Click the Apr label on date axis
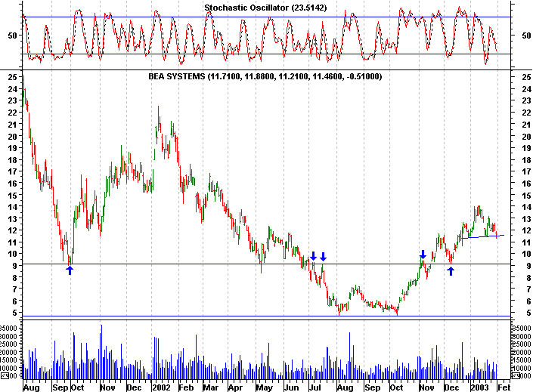 pos(235,387)
